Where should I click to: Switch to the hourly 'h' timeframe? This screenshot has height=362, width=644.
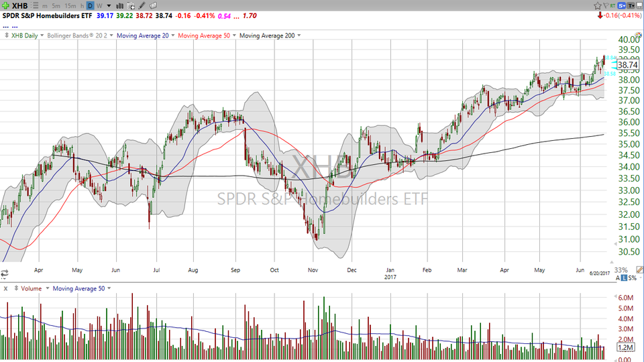point(82,6)
